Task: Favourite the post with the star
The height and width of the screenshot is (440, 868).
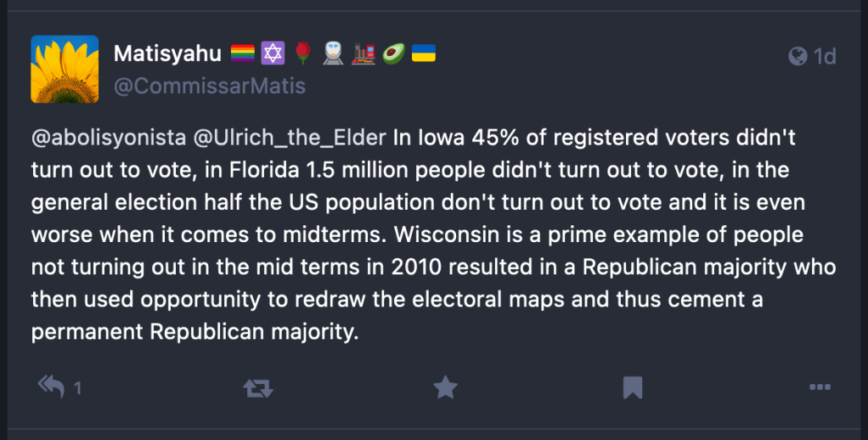Action: [x=445, y=388]
